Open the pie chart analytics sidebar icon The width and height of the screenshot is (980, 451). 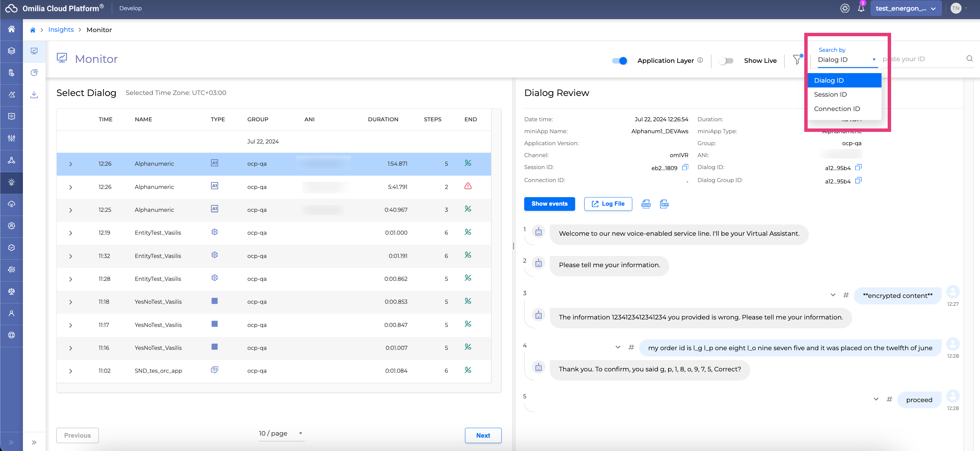[x=34, y=72]
